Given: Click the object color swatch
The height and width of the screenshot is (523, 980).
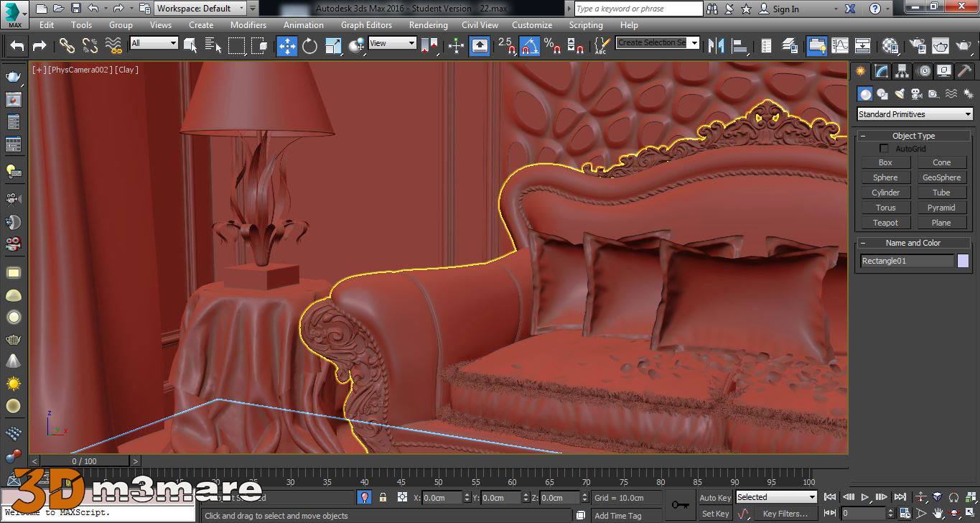Looking at the screenshot, I should tap(963, 261).
